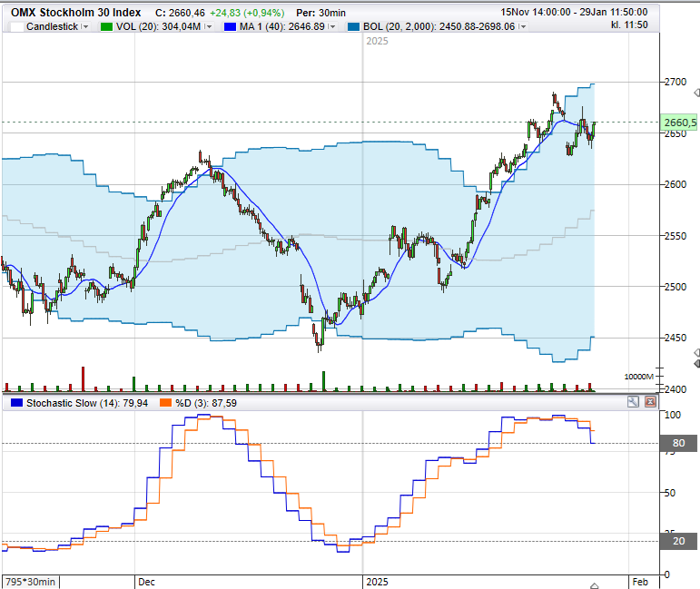
Task: Click the 795*30min range field
Action: (31, 582)
